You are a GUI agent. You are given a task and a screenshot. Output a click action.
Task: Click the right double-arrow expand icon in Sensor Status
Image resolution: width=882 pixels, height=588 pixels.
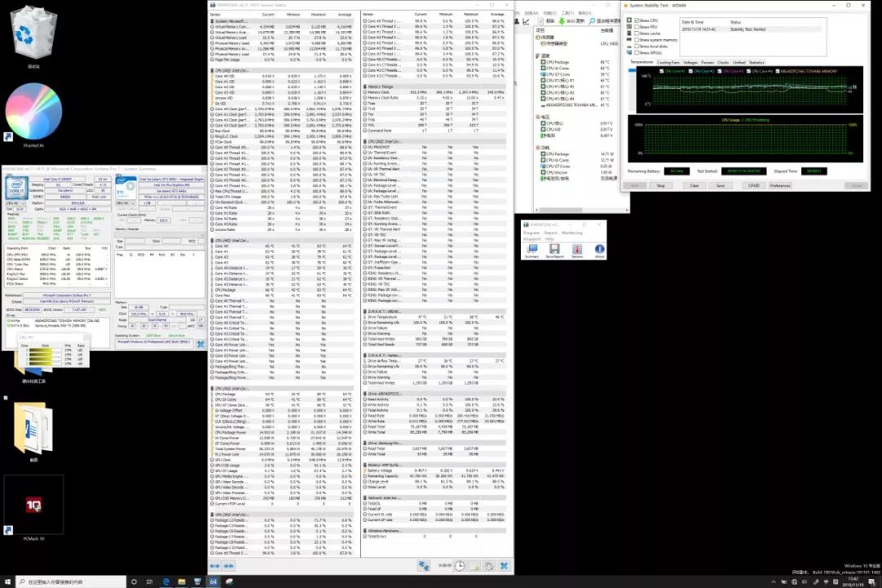click(229, 566)
